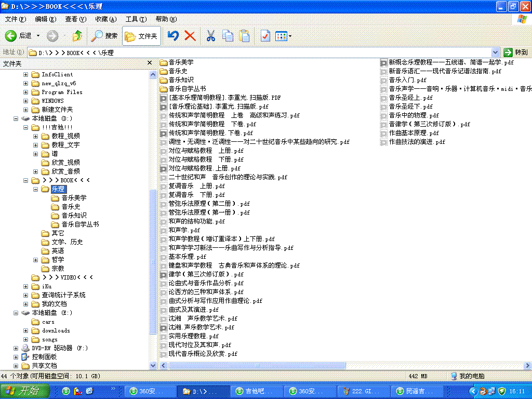
Task: Click the Copy icon in toolbar
Action: pos(228,36)
